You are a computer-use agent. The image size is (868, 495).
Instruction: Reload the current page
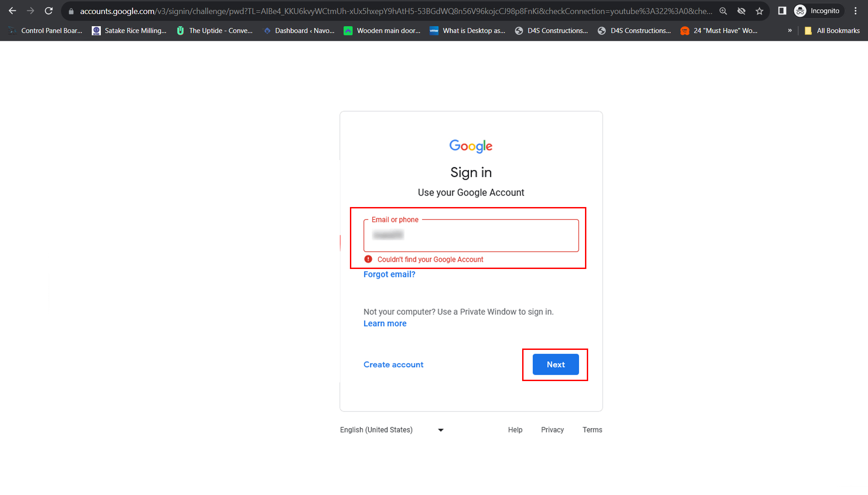click(x=49, y=11)
